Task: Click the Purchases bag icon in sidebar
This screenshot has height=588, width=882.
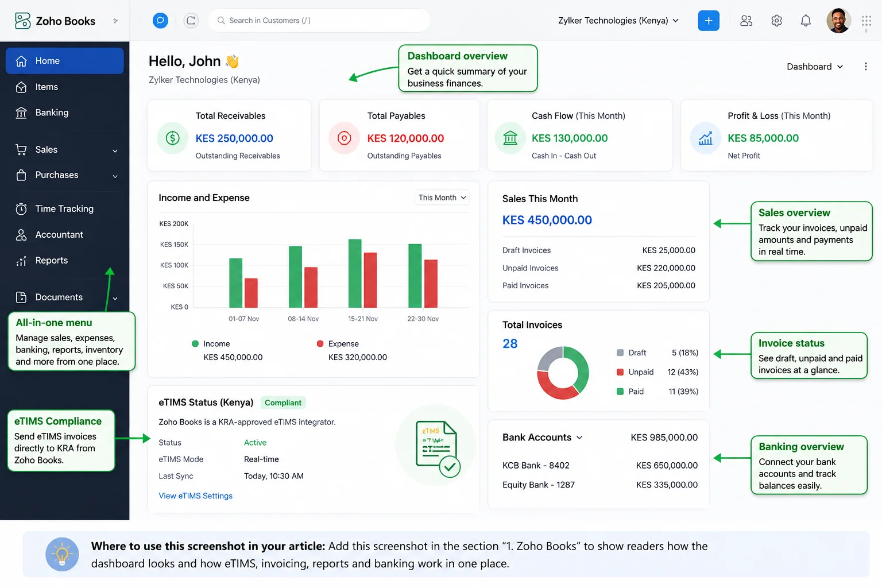Action: [x=21, y=175]
